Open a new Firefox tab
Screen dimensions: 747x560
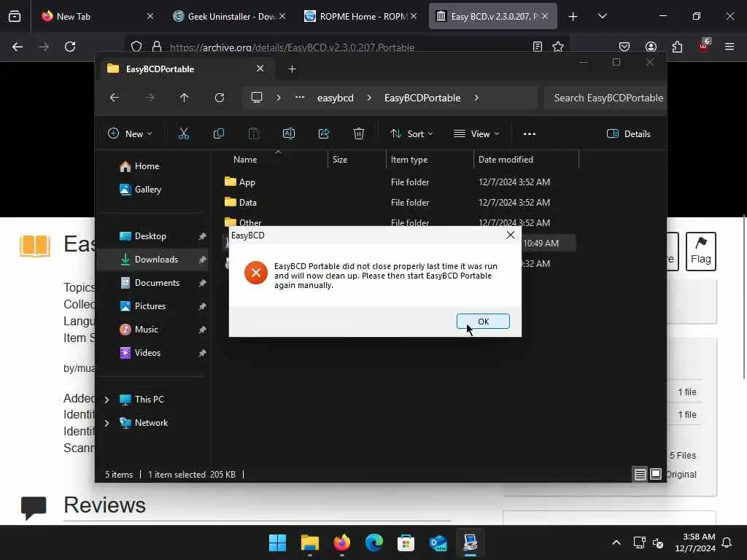click(x=573, y=17)
